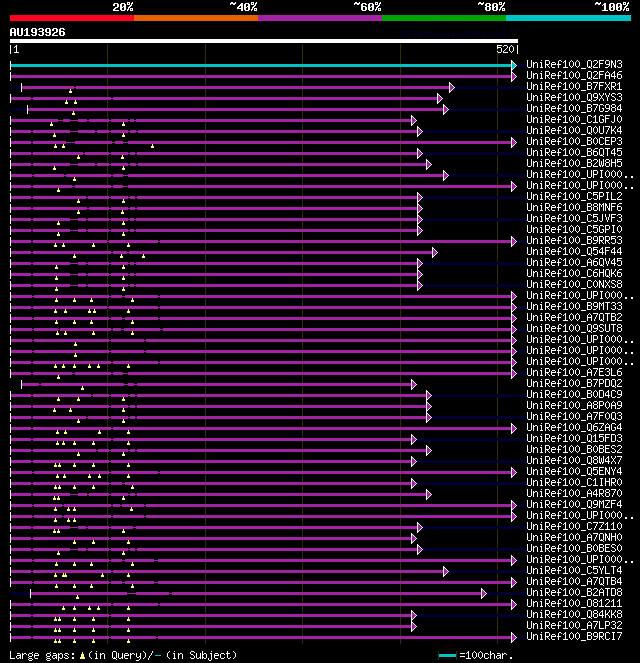Viewport: 640px width, 663px height.
Task: Open the UniRef100_B0D4C9 entry
Action: 574,394
